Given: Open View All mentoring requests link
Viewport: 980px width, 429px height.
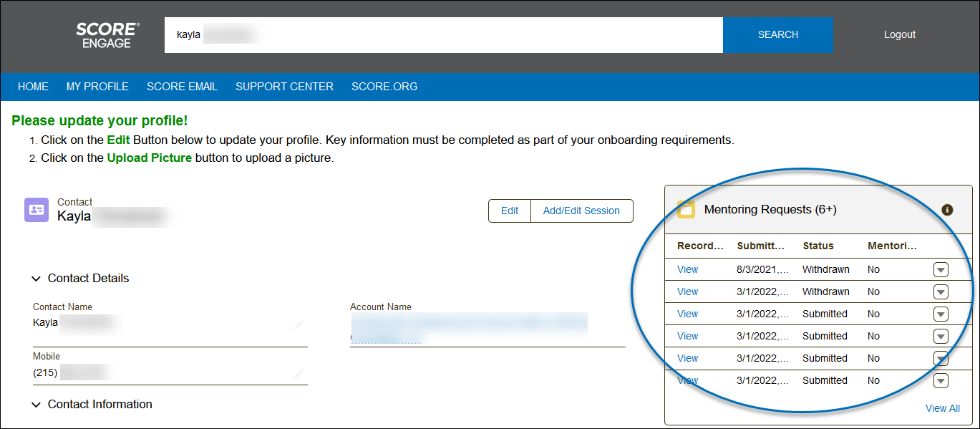Looking at the screenshot, I should click(x=942, y=408).
